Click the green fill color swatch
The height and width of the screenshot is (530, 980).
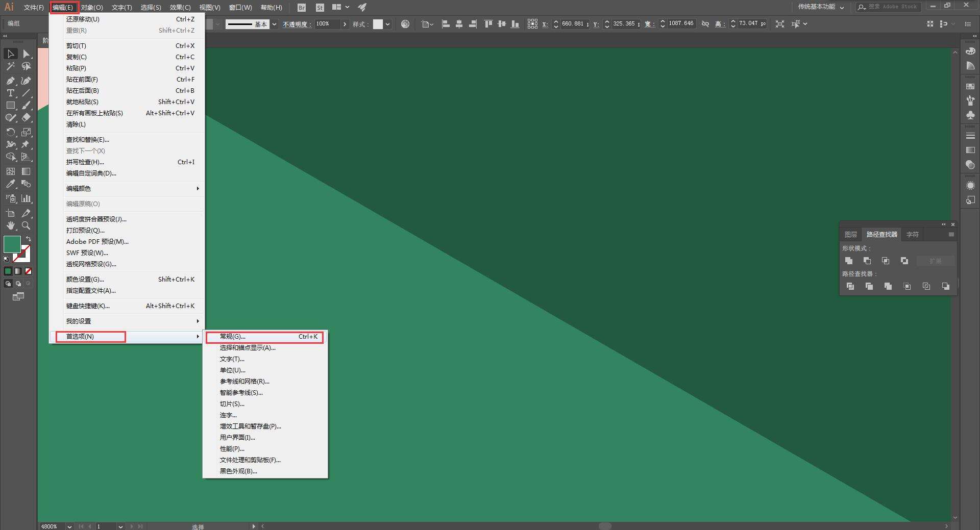[x=12, y=244]
